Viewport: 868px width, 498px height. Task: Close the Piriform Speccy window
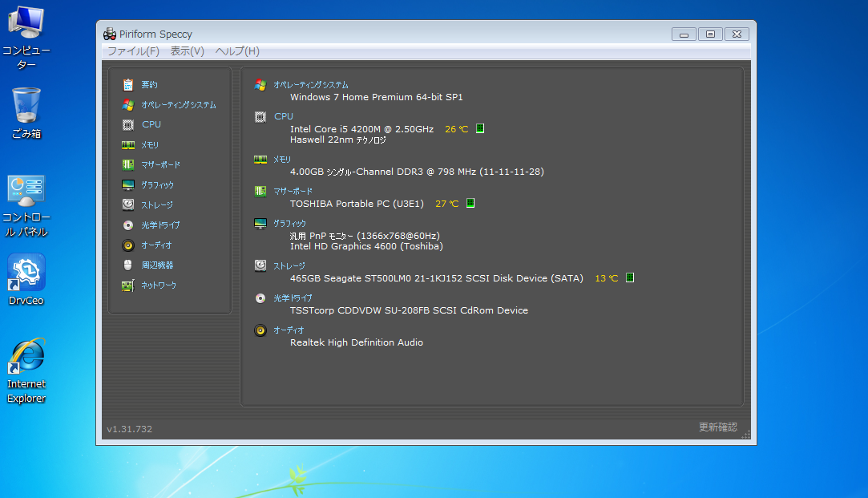(737, 34)
